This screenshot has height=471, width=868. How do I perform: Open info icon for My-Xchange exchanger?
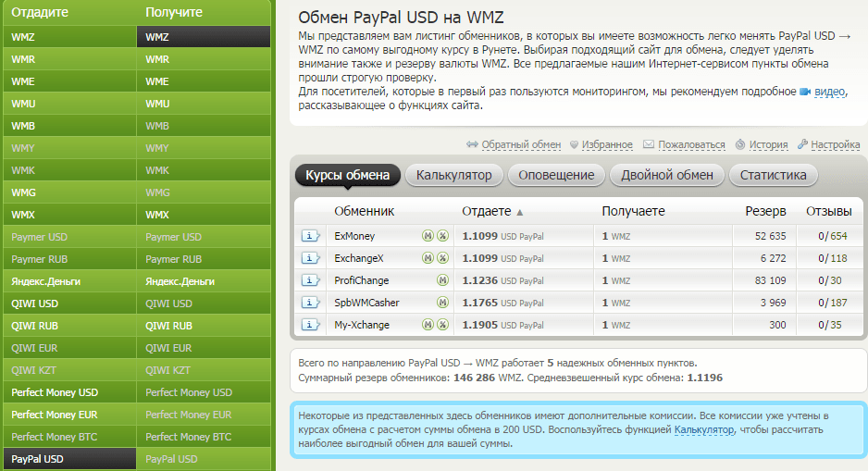pyautogui.click(x=311, y=325)
